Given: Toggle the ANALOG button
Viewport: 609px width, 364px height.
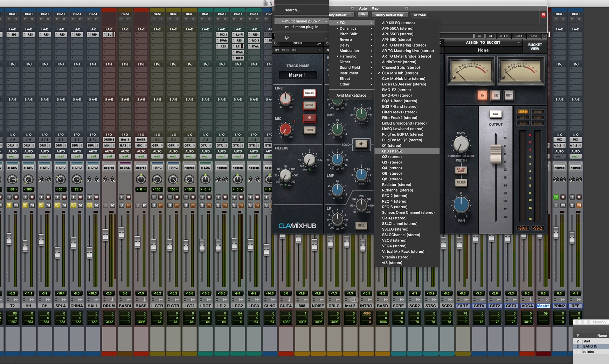Looking at the screenshot, I should (x=309, y=93).
